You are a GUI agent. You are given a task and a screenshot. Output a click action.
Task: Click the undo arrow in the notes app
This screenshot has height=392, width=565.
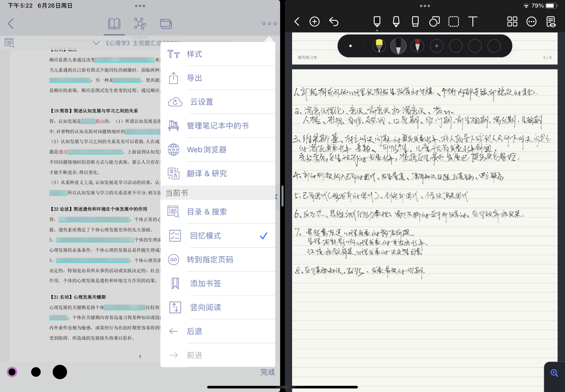(x=334, y=21)
